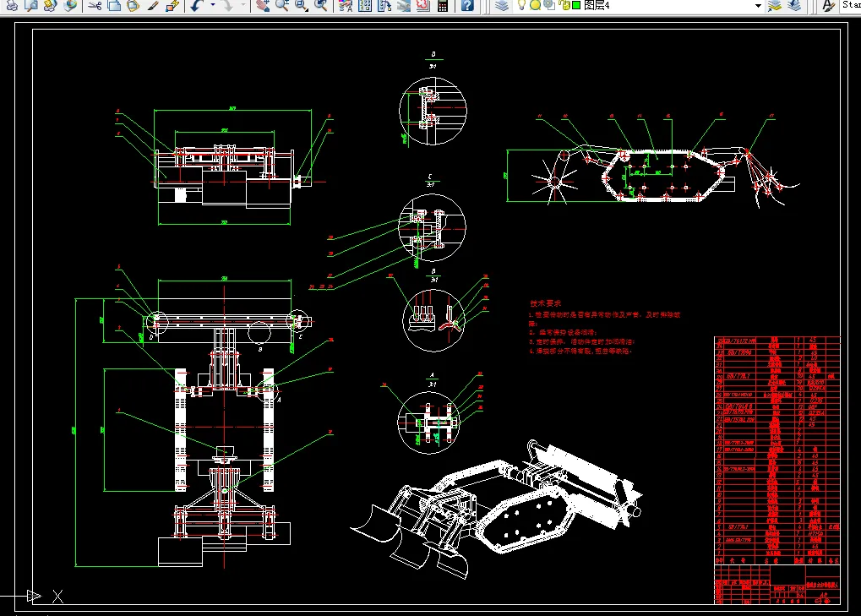Click the Text Style icon
The image size is (861, 616).
coord(827,5)
